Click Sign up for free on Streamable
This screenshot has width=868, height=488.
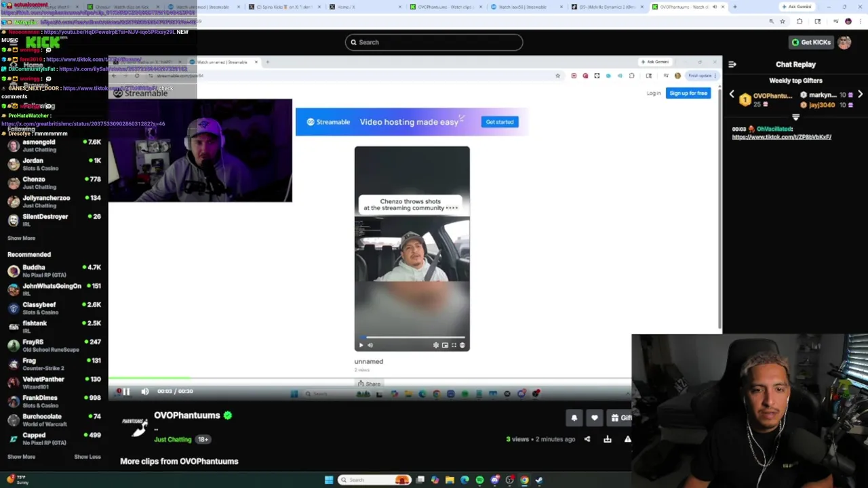(688, 93)
